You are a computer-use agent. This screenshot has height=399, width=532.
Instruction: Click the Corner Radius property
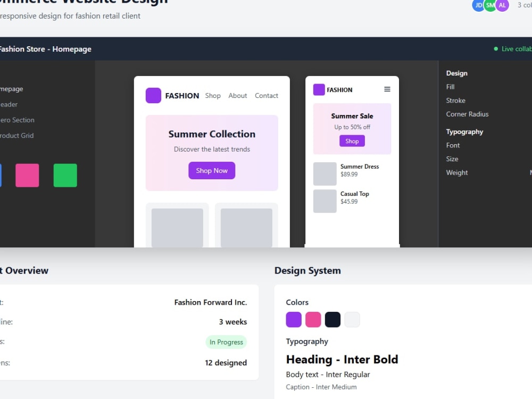[467, 114]
